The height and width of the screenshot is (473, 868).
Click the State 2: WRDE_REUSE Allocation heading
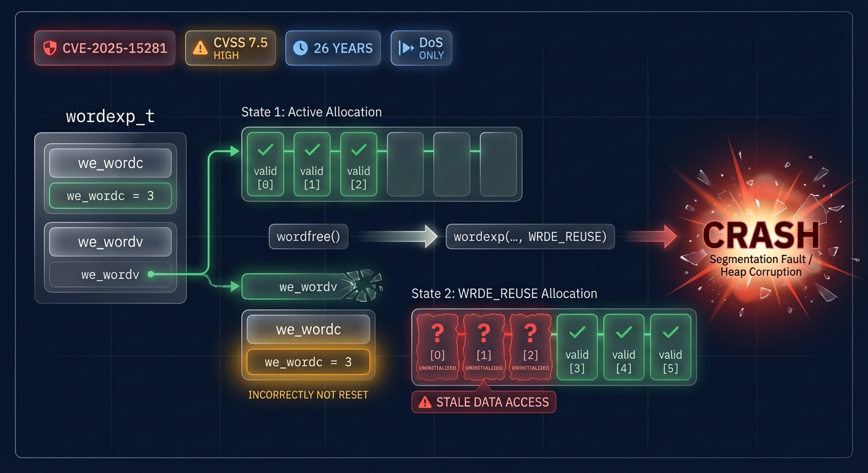(x=504, y=293)
